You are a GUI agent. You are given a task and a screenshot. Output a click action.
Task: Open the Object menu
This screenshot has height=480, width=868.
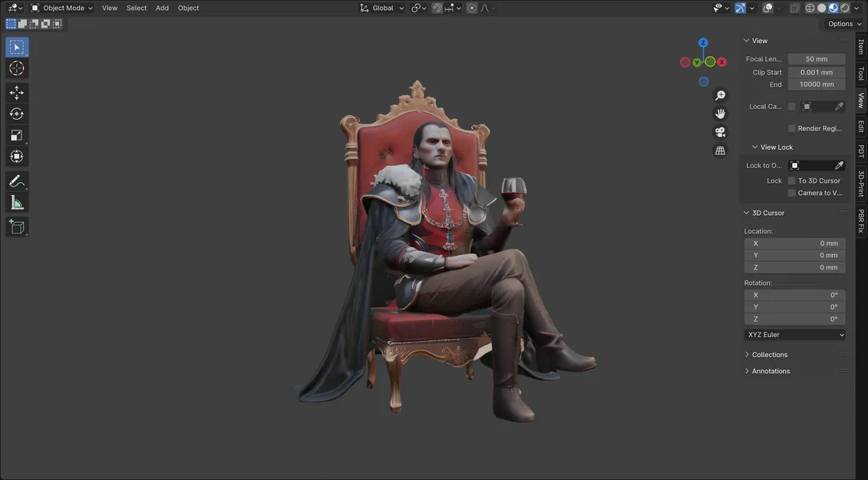coord(188,8)
